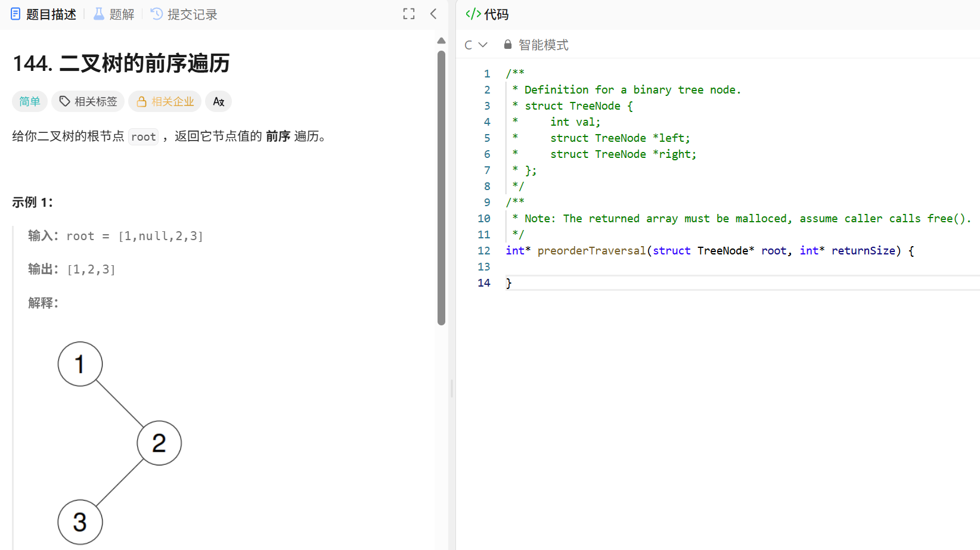Screen dimensions: 980x550
Task: Click the fullscreen expand icon
Action: (x=409, y=14)
